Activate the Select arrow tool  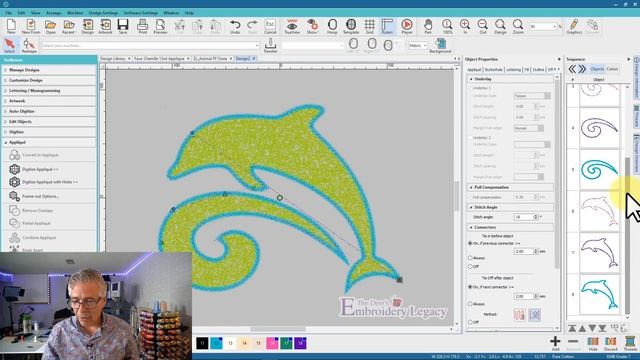pyautogui.click(x=9, y=45)
